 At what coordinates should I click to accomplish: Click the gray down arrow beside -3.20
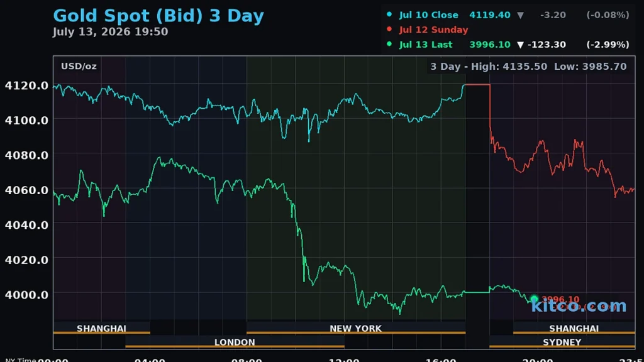pyautogui.click(x=520, y=15)
